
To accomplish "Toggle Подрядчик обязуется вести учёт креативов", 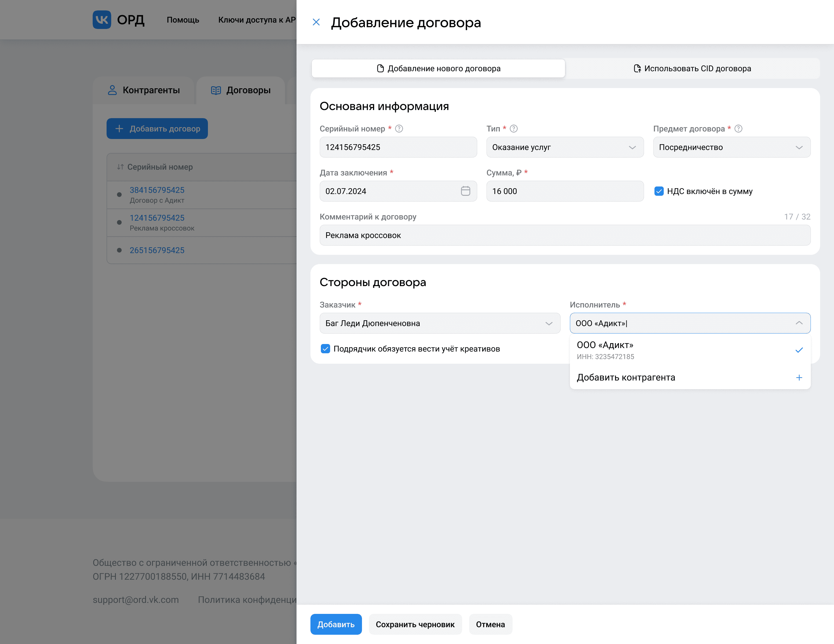I will [325, 349].
